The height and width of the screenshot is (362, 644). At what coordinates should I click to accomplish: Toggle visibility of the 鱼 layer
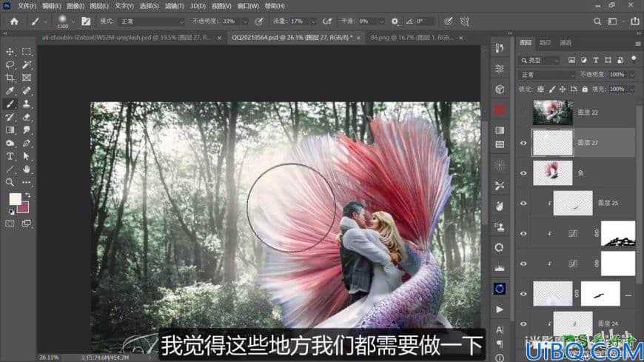(x=523, y=173)
